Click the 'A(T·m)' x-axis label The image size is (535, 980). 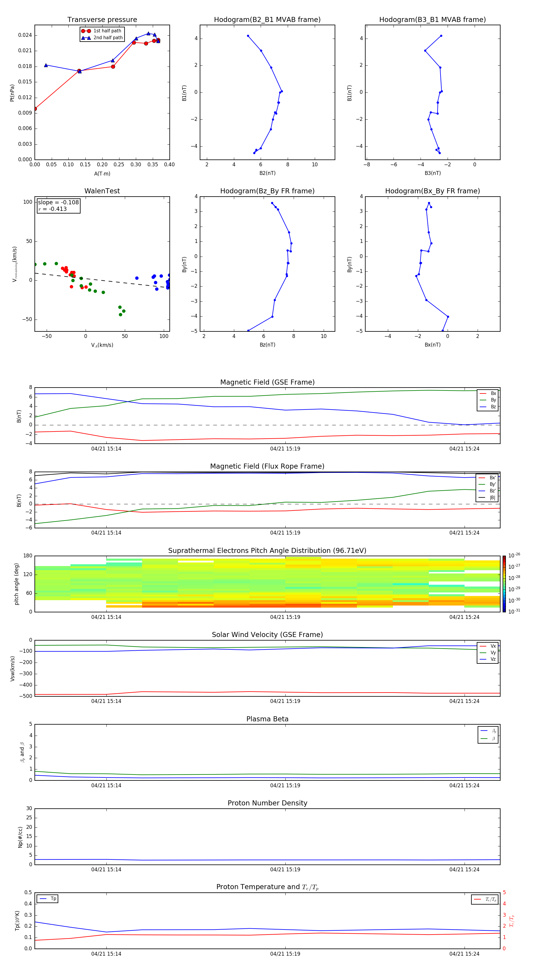pos(102,173)
